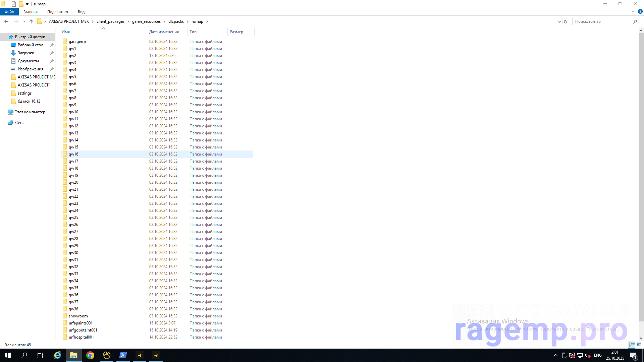Click the Properties icon in title bar
Viewport: 644px width, 362px height.
(x=14, y=4)
